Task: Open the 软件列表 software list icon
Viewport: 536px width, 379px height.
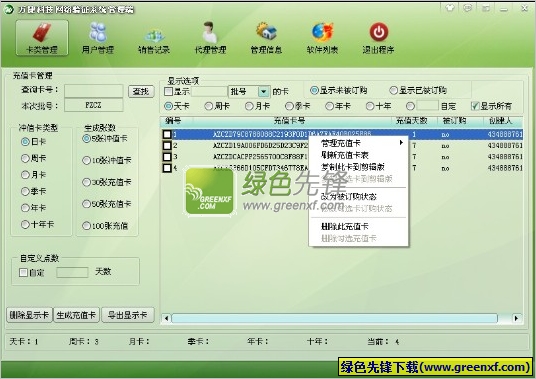Action: pos(322,38)
